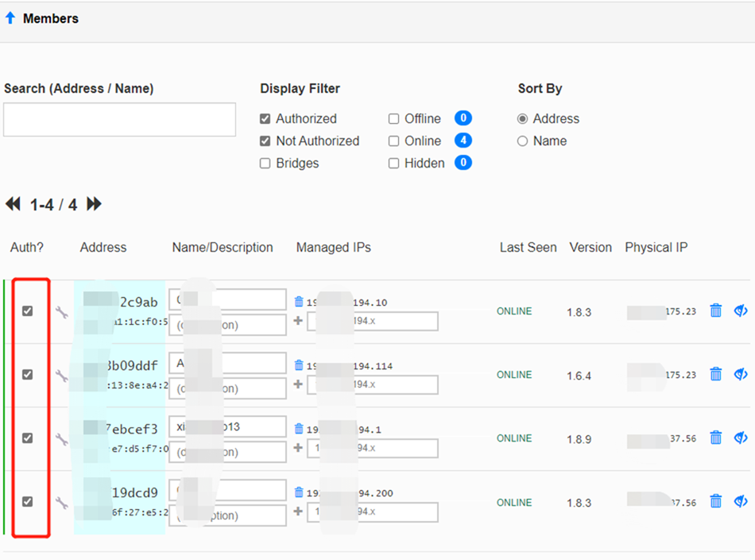
Task: Hide member 7ebcef3 with eye icon
Action: point(741,438)
